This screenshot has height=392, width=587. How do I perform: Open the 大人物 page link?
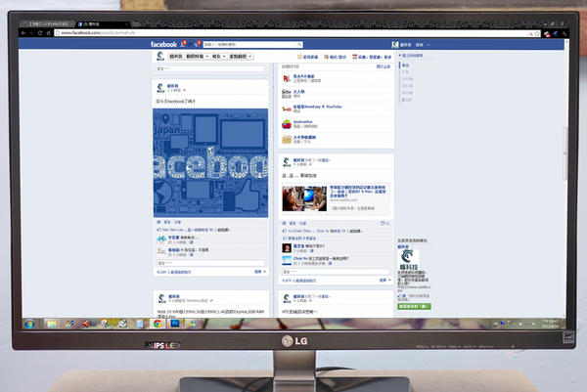(x=298, y=91)
